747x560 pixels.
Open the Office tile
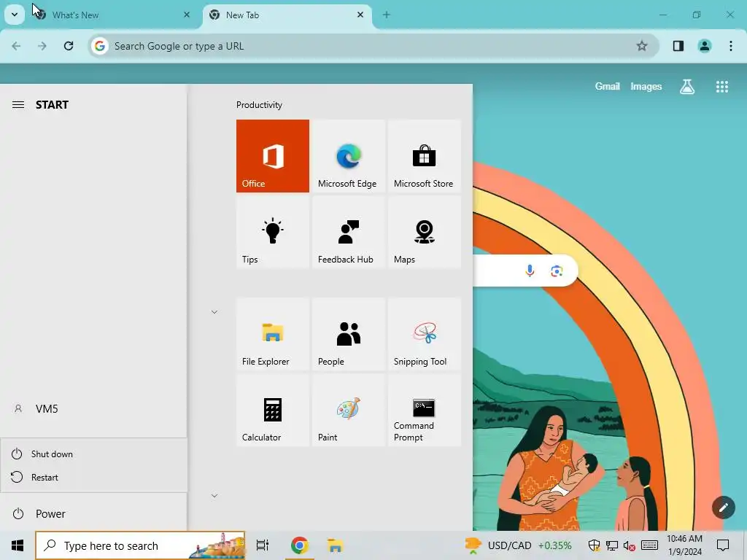pos(273,156)
